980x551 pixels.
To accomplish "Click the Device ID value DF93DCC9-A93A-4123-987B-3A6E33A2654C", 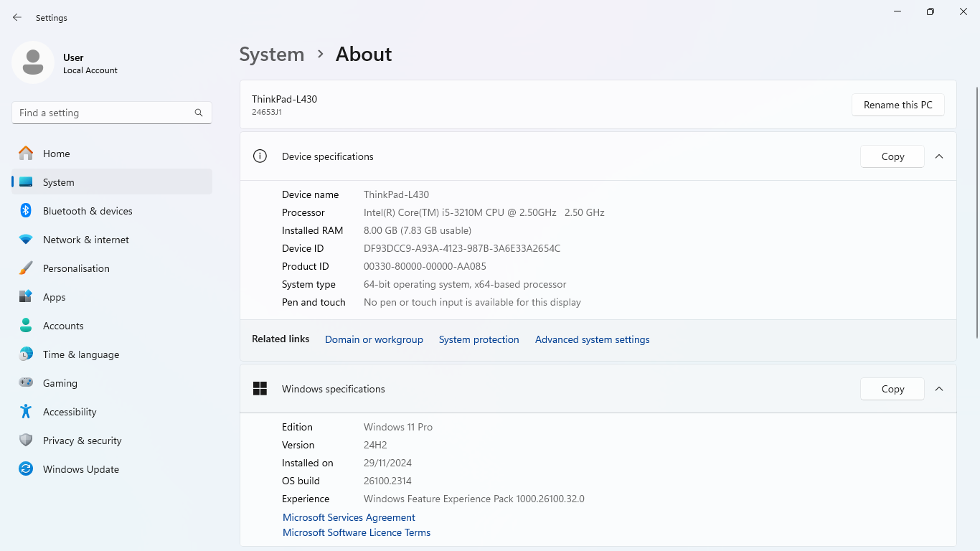I will pos(462,248).
